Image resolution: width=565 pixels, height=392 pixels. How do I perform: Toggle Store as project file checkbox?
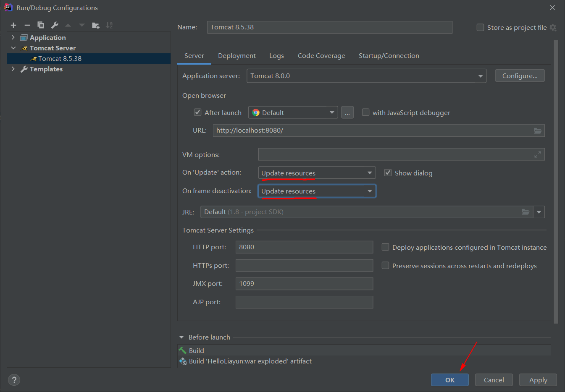tap(480, 27)
